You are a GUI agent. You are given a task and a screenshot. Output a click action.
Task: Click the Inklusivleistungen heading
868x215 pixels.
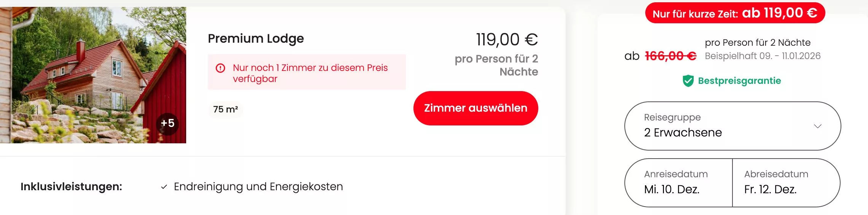click(x=72, y=187)
